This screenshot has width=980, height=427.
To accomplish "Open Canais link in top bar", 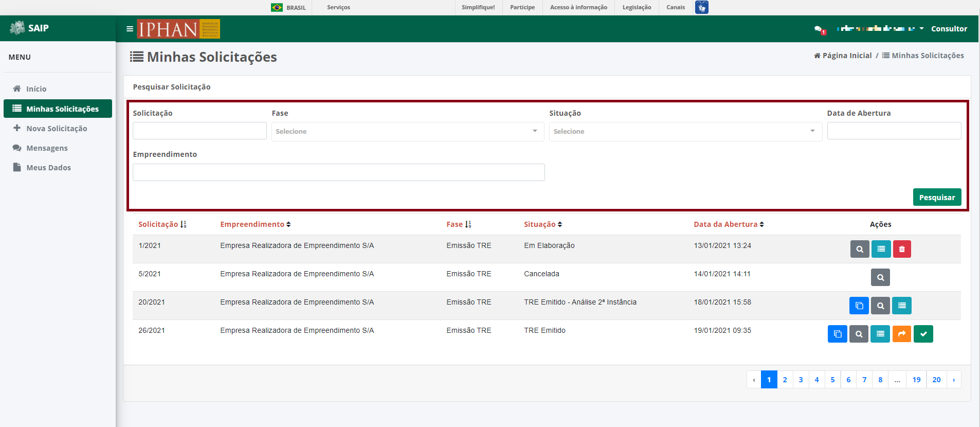I will 676,7.
